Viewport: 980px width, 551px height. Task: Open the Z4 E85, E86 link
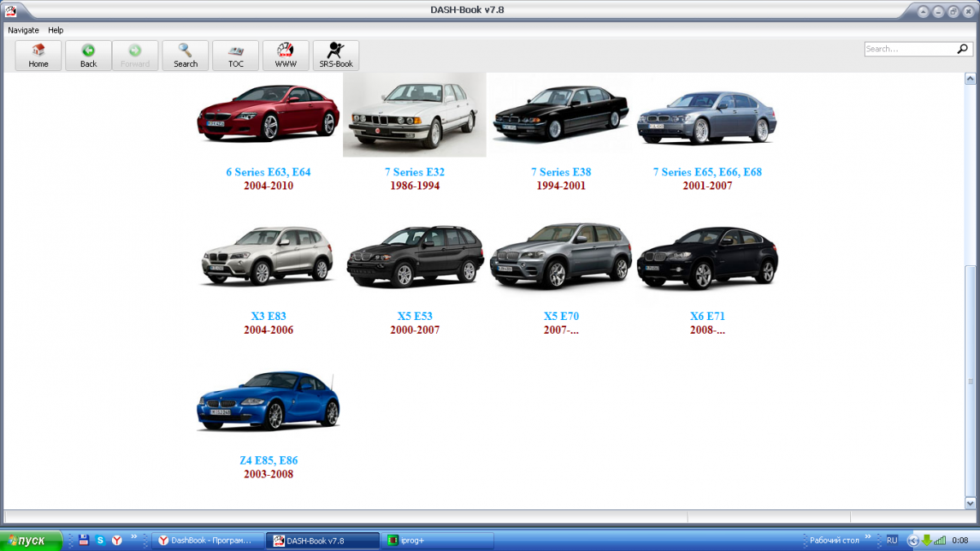268,460
